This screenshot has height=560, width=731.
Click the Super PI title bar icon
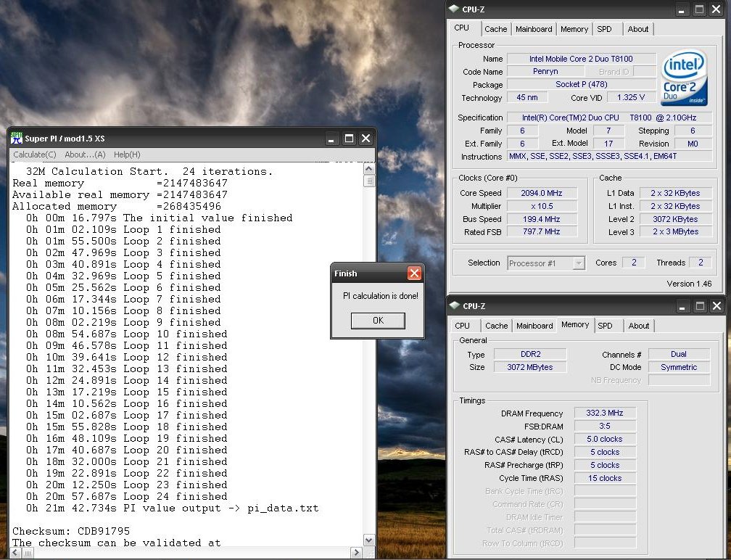point(16,139)
